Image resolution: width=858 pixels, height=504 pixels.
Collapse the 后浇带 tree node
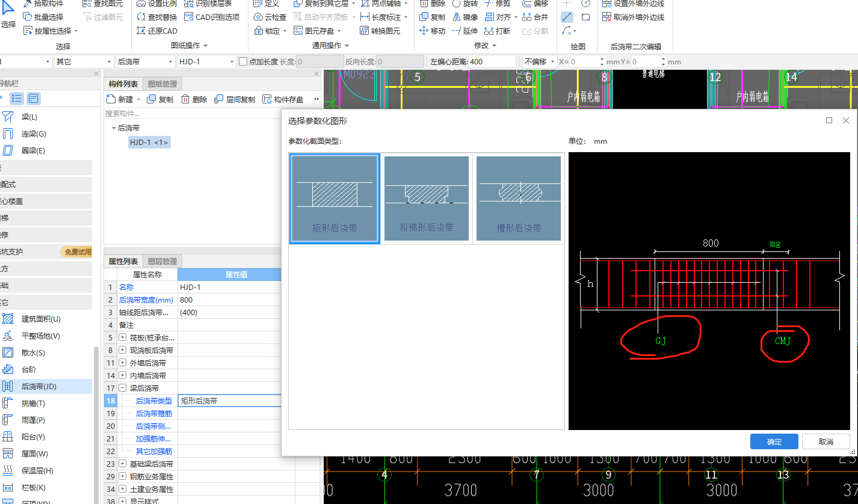[114, 128]
